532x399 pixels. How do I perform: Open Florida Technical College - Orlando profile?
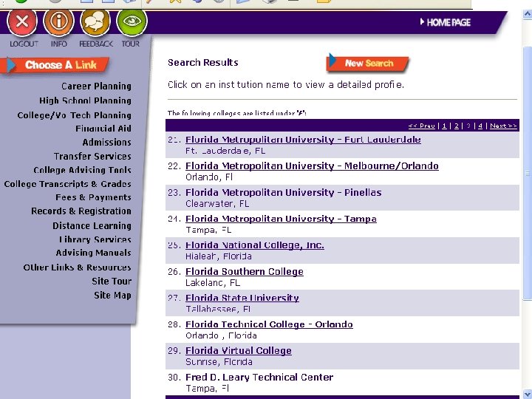[x=270, y=324]
